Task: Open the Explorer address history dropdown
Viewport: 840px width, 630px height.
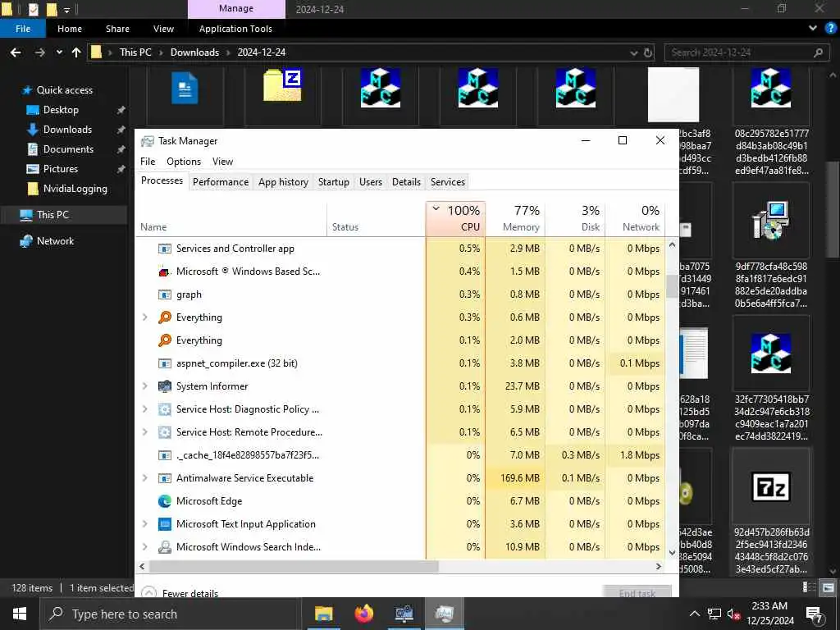Action: pos(634,52)
